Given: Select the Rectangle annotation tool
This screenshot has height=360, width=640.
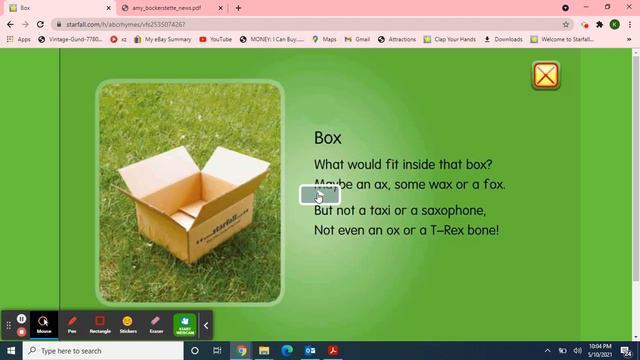Looking at the screenshot, I should click(x=100, y=325).
